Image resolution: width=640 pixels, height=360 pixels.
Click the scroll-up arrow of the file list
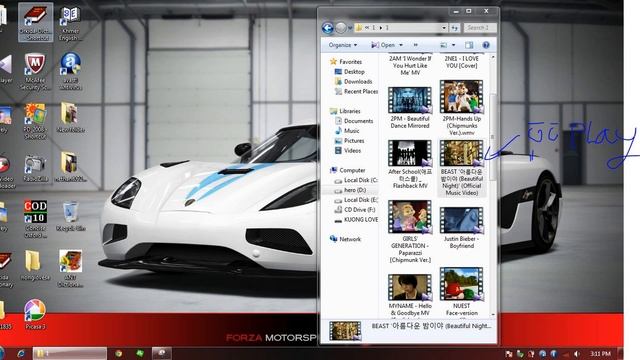(493, 58)
